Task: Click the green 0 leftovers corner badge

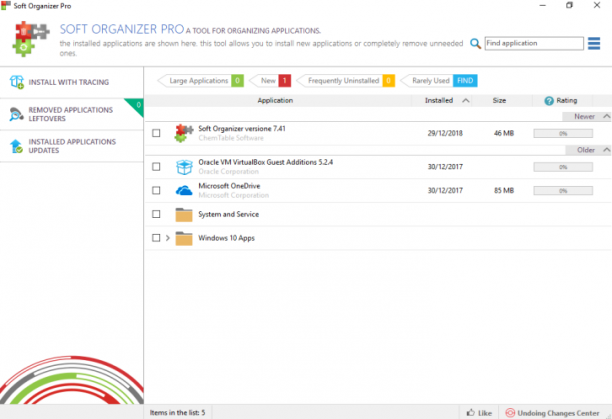Action: 137,105
